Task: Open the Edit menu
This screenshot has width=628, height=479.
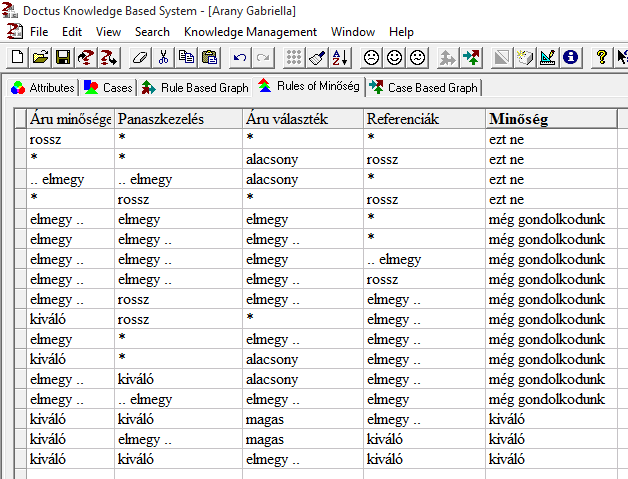Action: (72, 32)
